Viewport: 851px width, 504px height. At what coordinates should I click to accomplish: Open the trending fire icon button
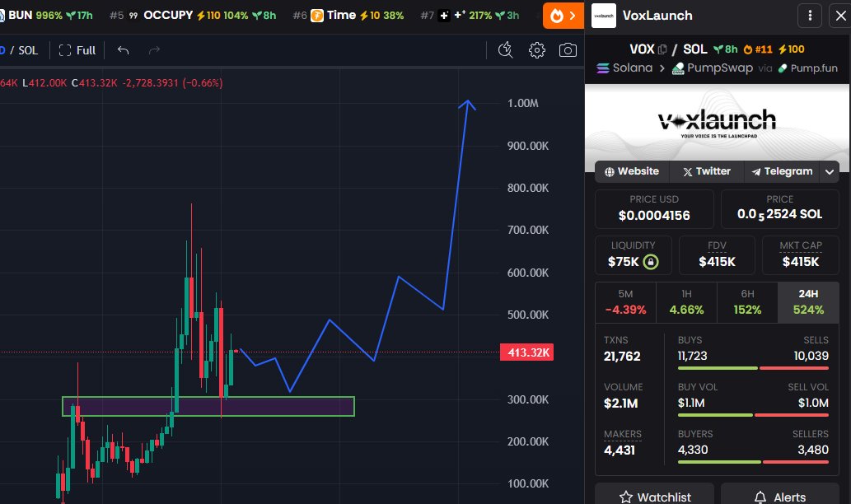(x=563, y=15)
